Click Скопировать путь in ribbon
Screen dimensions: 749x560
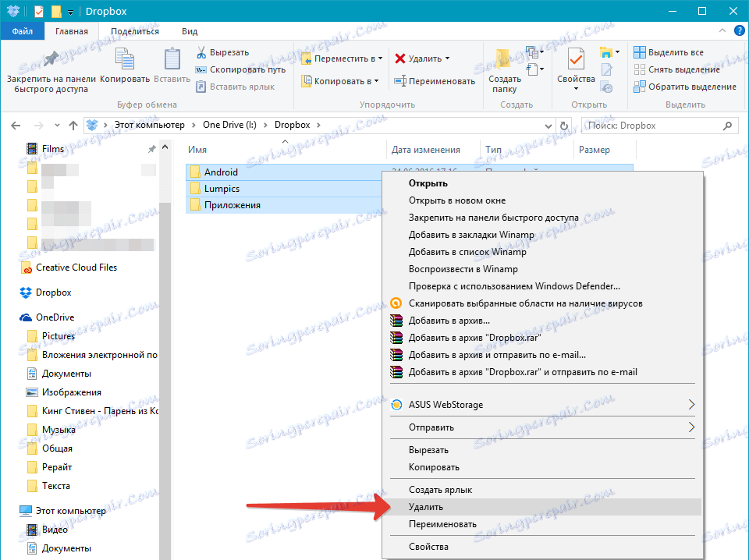[241, 69]
